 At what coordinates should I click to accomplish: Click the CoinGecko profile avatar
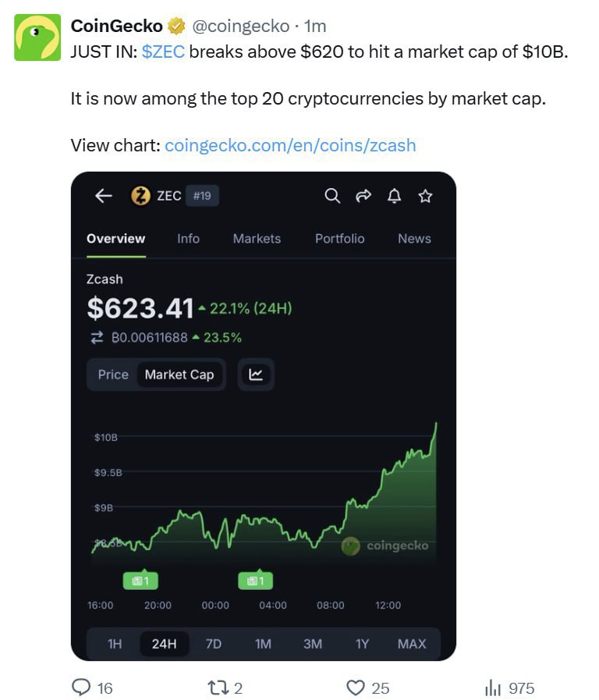[37, 37]
